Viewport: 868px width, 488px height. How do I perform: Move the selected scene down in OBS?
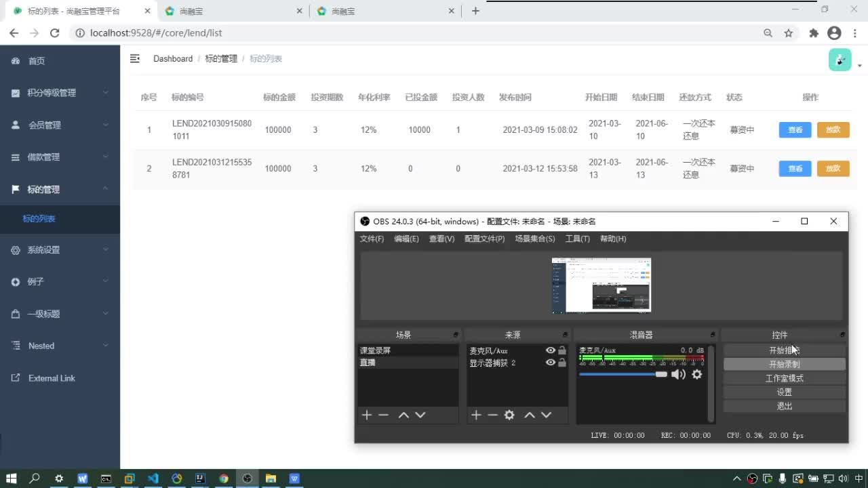click(x=420, y=415)
